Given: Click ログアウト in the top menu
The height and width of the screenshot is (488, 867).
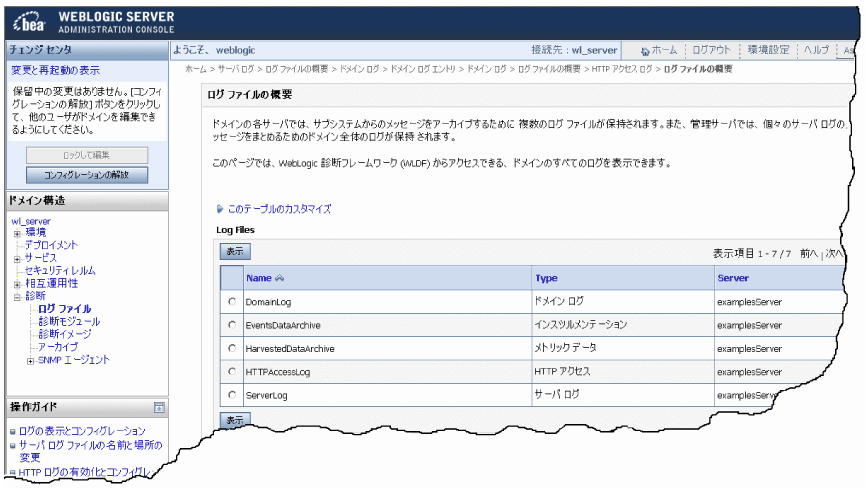Looking at the screenshot, I should click(x=712, y=50).
